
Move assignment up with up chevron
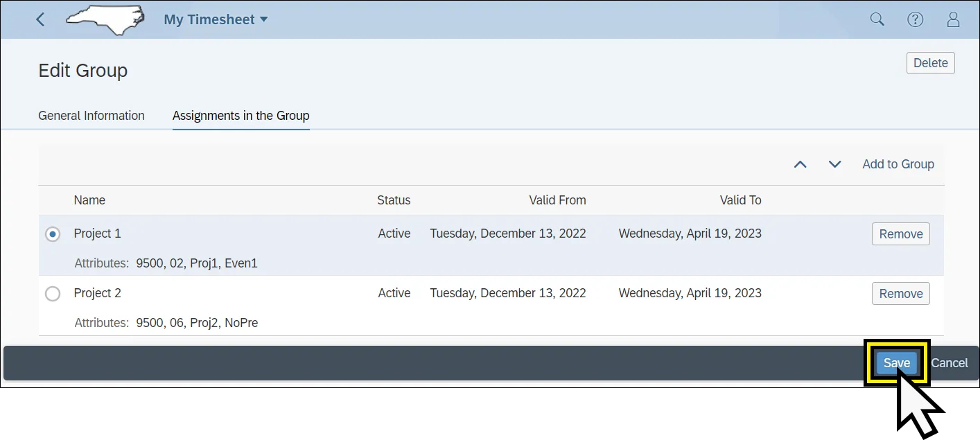[800, 164]
